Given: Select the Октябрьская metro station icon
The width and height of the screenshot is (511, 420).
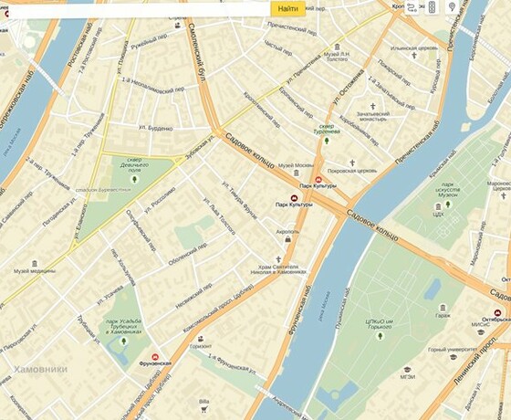Looking at the screenshot, I should click(x=497, y=312).
